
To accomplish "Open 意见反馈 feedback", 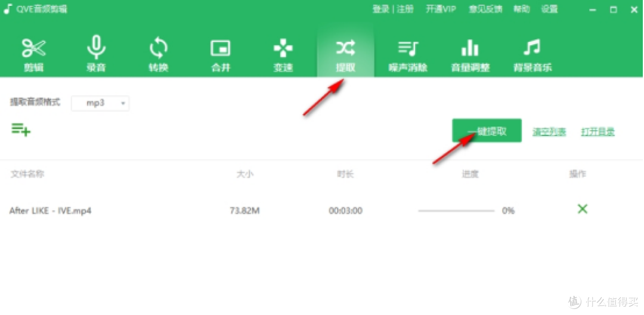I will coord(485,9).
